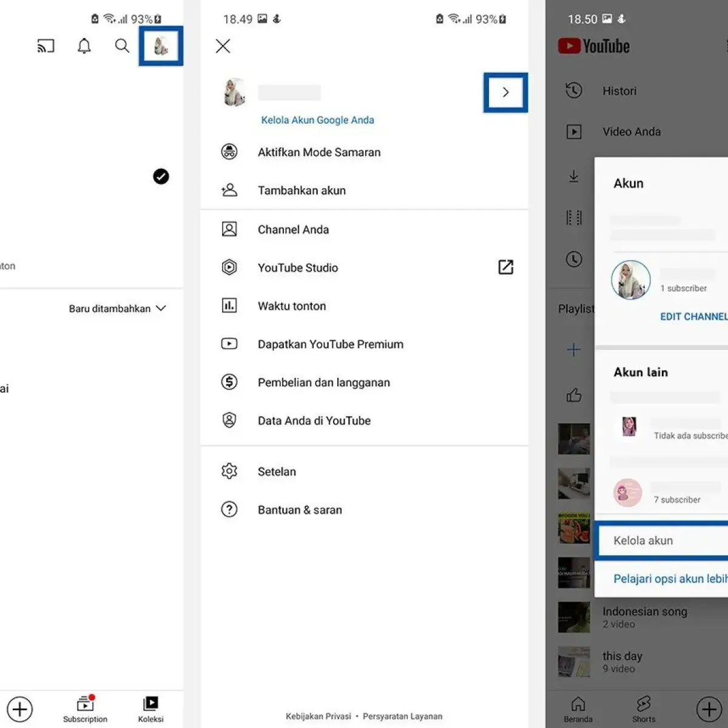Tap the Aktifkan Mode Samaran incognito icon

[229, 152]
